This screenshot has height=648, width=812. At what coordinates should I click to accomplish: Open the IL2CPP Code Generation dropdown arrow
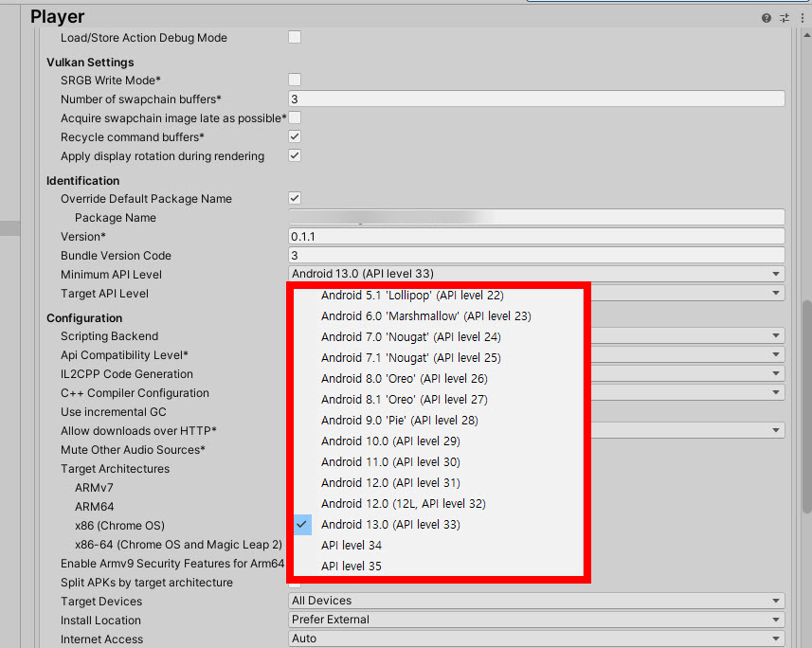(x=776, y=373)
